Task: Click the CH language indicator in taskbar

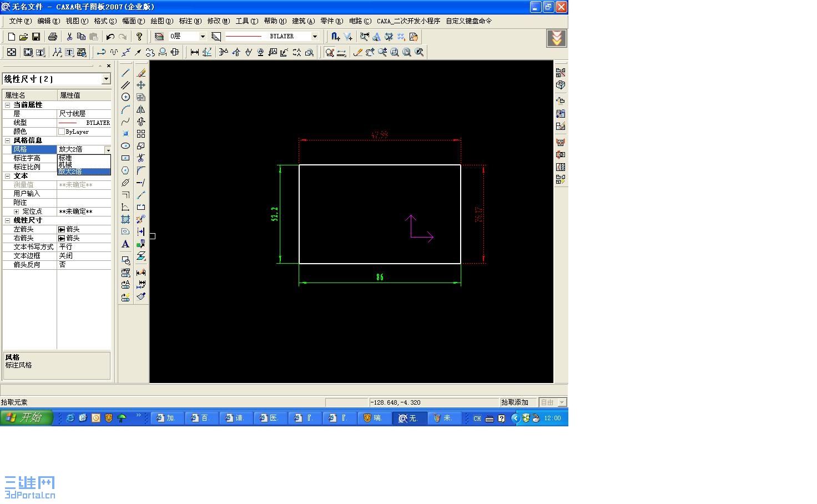Action: [477, 419]
